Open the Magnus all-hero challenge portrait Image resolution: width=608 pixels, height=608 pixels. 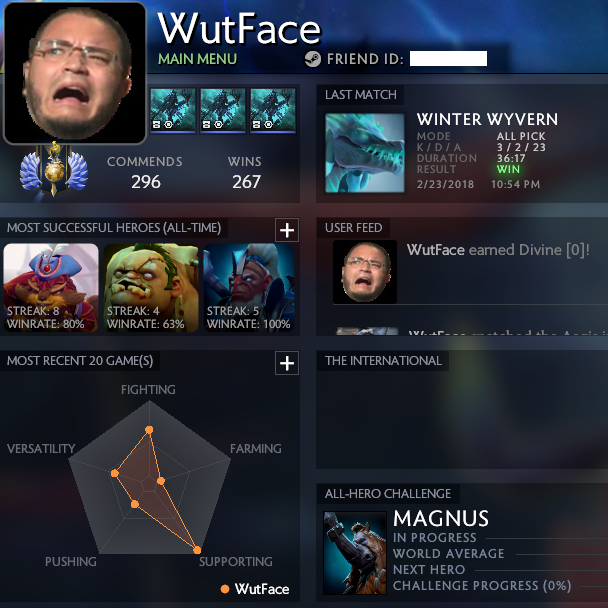[x=355, y=553]
